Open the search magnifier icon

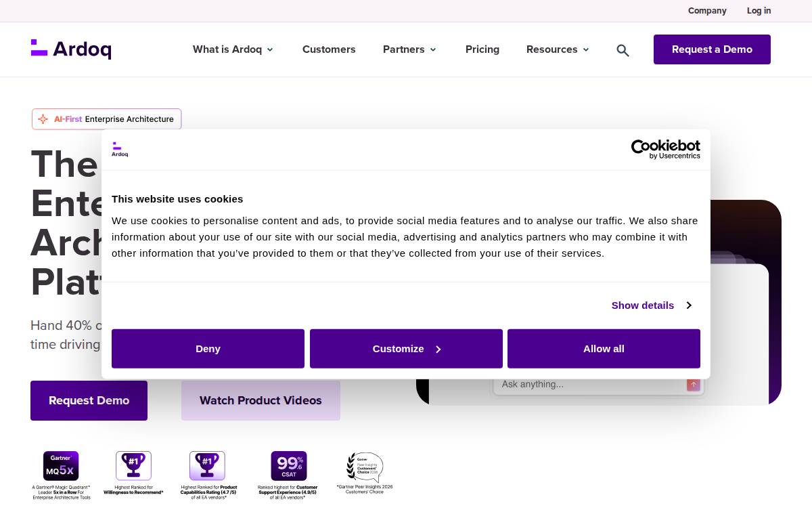pyautogui.click(x=623, y=50)
